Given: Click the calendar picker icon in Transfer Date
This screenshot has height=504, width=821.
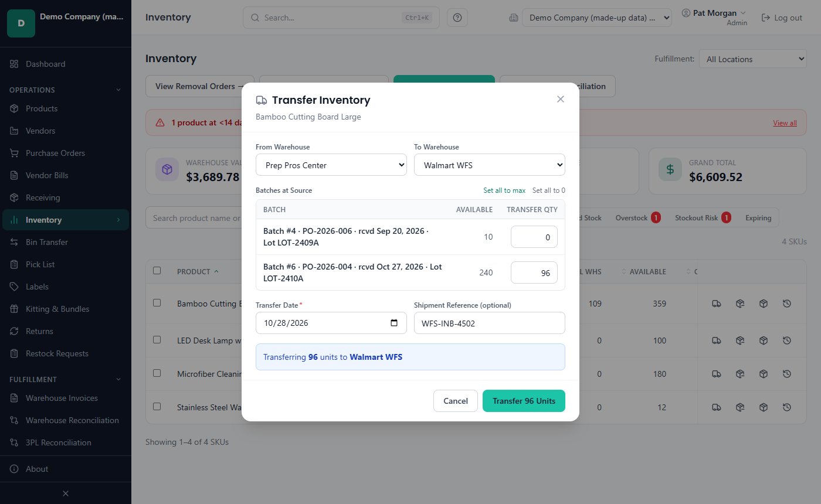Looking at the screenshot, I should (394, 323).
